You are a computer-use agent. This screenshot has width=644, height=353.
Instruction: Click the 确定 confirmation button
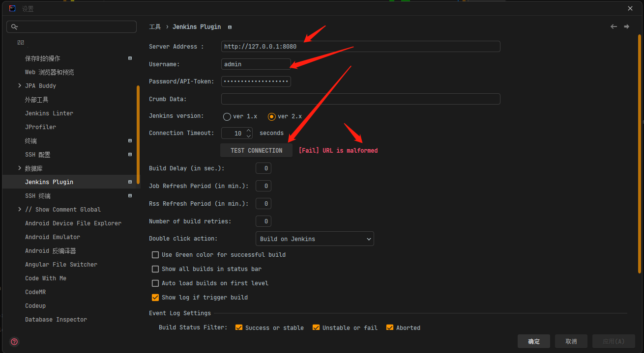coord(534,341)
